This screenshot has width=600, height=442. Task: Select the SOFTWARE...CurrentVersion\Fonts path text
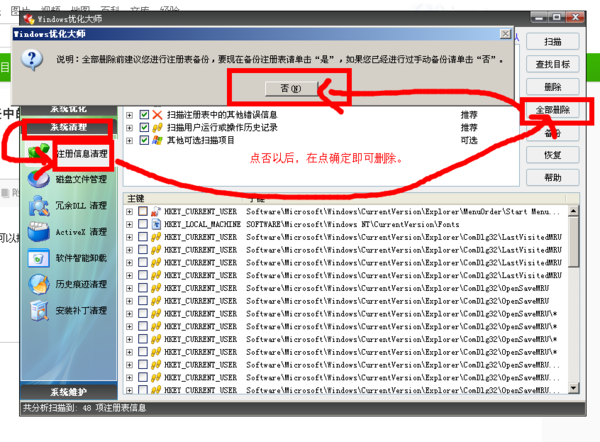pyautogui.click(x=352, y=224)
